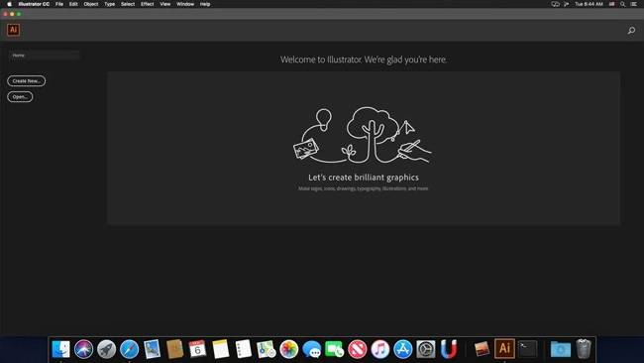The height and width of the screenshot is (363, 644).
Task: Open Messages speech bubble icon in Dock
Action: [x=312, y=349]
